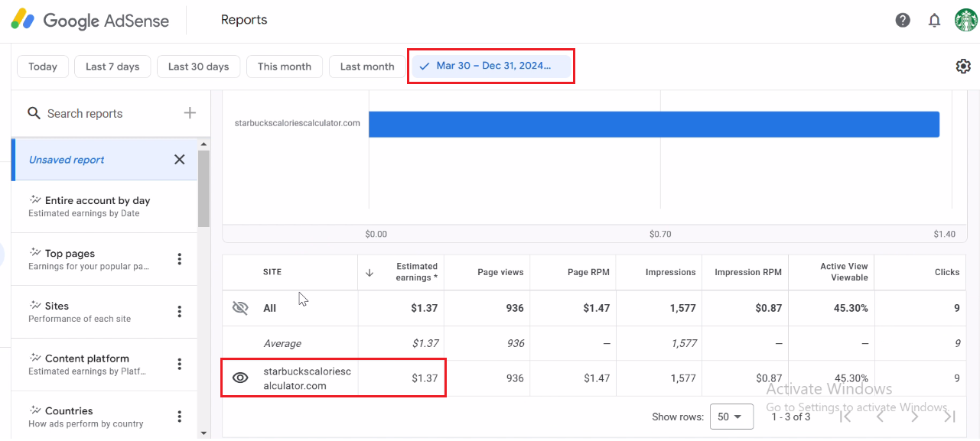
Task: Open Entire account by day report
Action: 104,206
